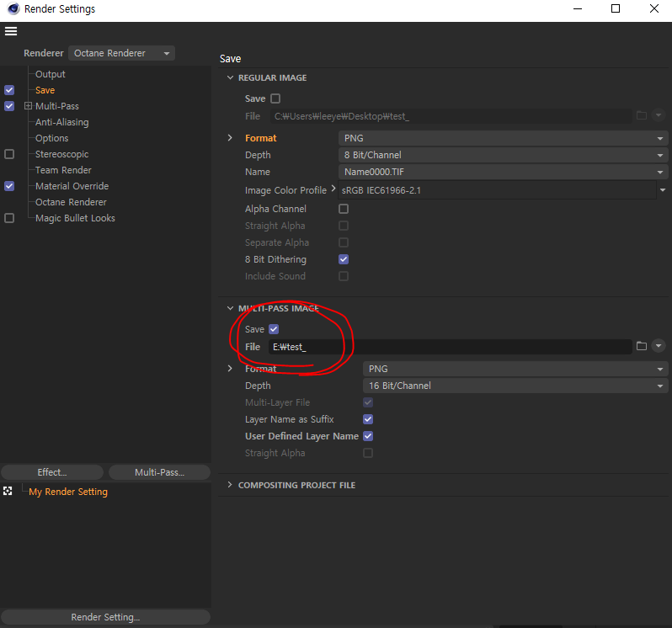Open Regular Image Format PNG dropdown
Image resolution: width=672 pixels, height=628 pixels.
pos(503,138)
